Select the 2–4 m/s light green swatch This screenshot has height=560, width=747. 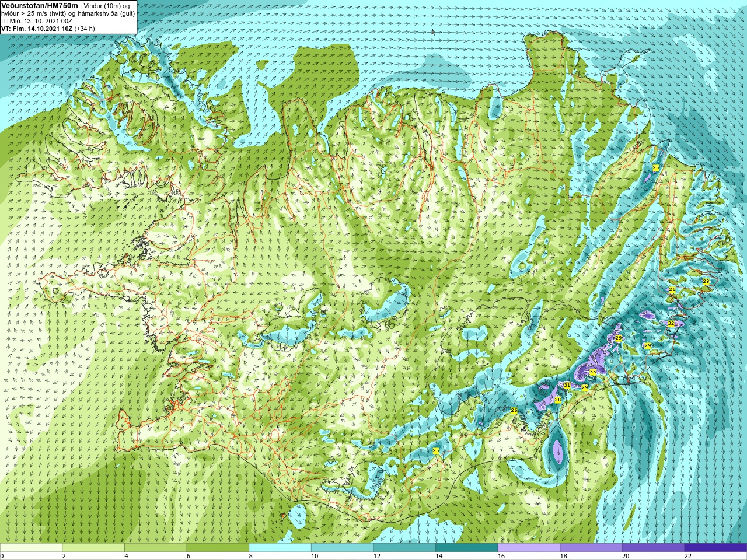point(93,548)
